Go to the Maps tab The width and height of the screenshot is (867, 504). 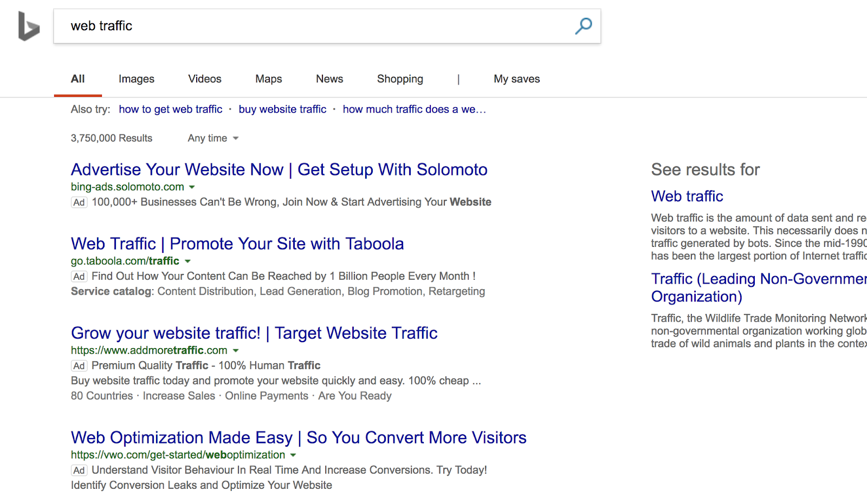coord(269,79)
